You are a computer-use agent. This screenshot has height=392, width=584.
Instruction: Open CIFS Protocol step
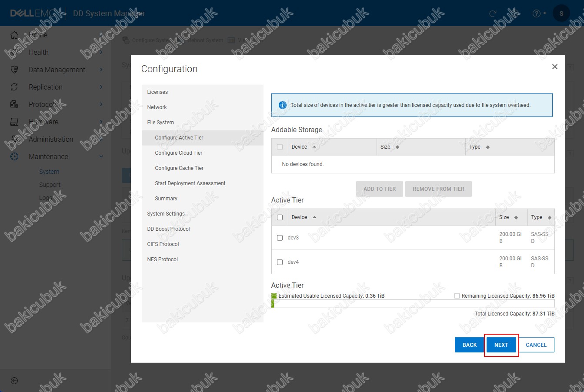203,244
